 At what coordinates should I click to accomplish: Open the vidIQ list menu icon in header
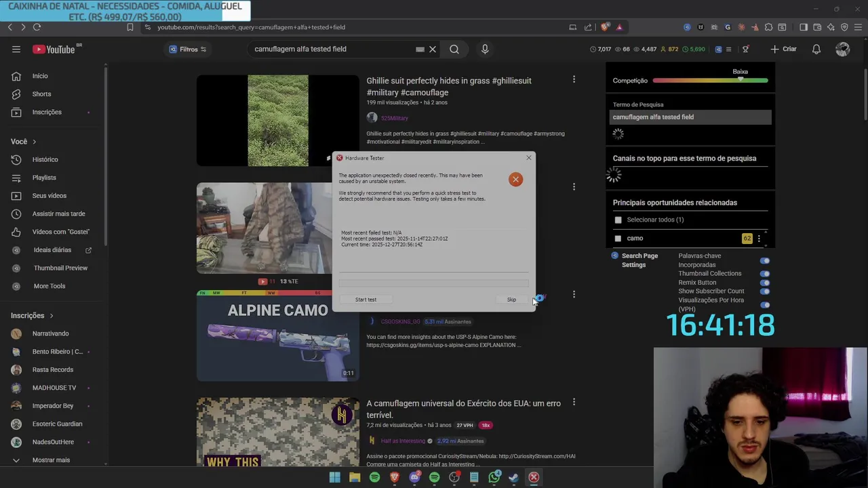point(729,49)
